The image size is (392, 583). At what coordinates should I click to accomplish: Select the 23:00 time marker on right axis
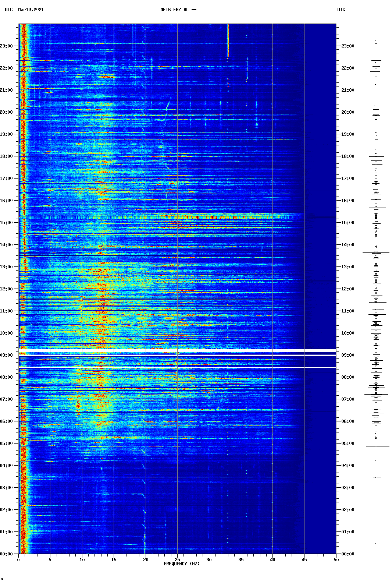click(x=348, y=46)
